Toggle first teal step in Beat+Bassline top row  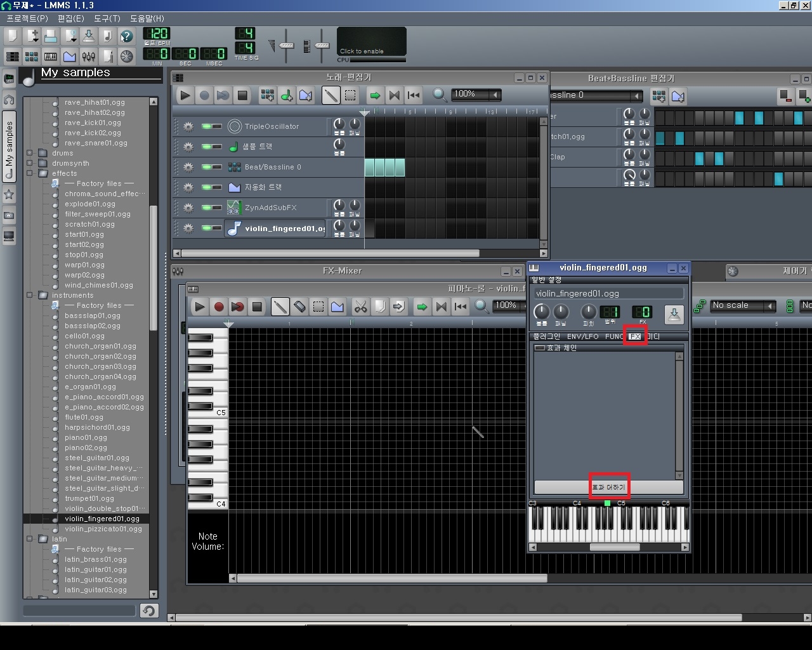739,117
